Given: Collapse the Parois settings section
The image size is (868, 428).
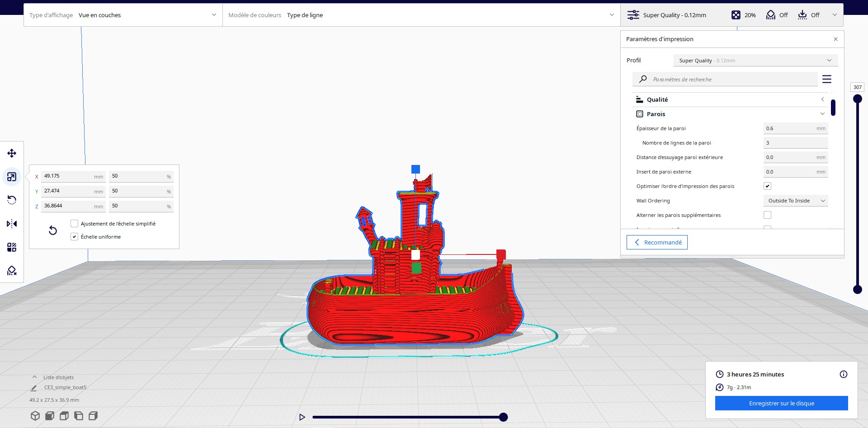Looking at the screenshot, I should pos(822,114).
